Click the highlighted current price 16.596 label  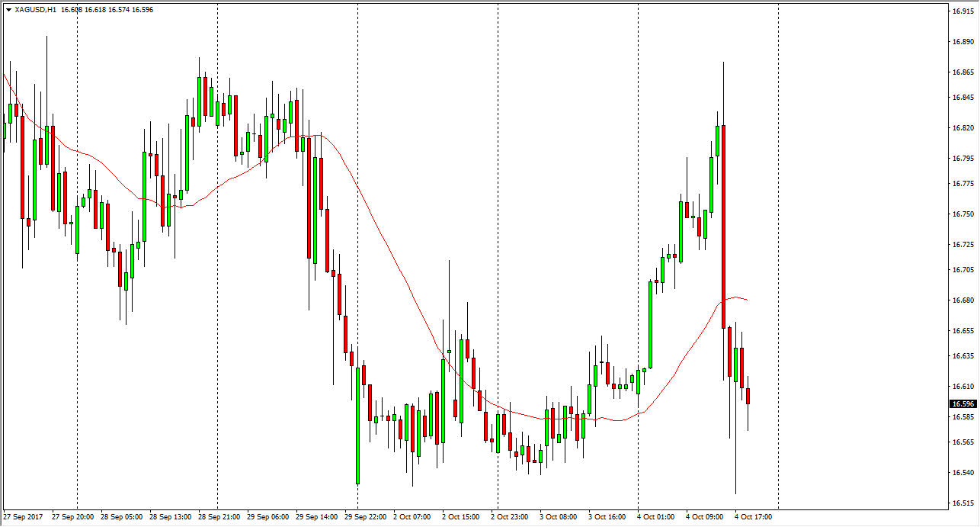(x=963, y=403)
